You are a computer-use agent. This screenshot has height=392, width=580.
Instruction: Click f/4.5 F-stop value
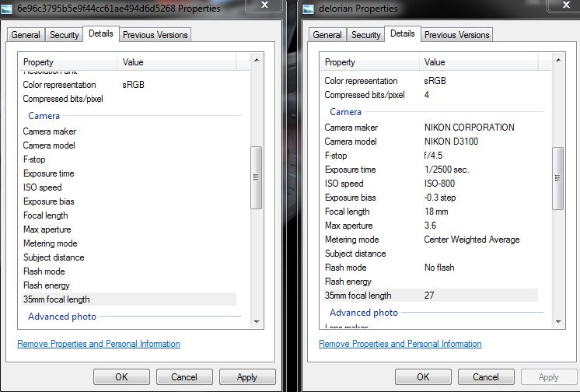click(433, 156)
